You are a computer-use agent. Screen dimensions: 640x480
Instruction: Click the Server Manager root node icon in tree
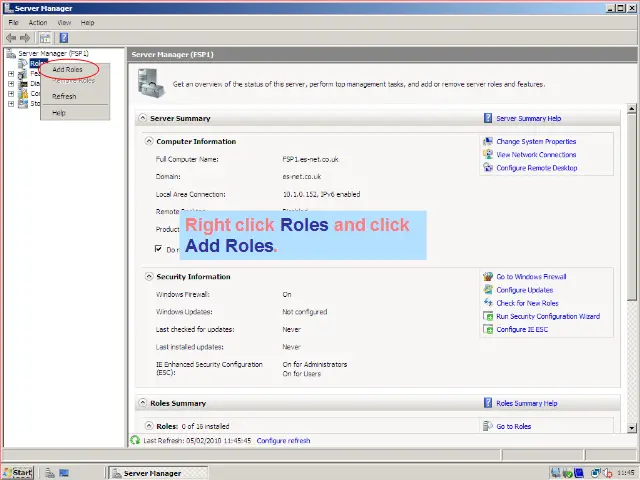(11, 53)
